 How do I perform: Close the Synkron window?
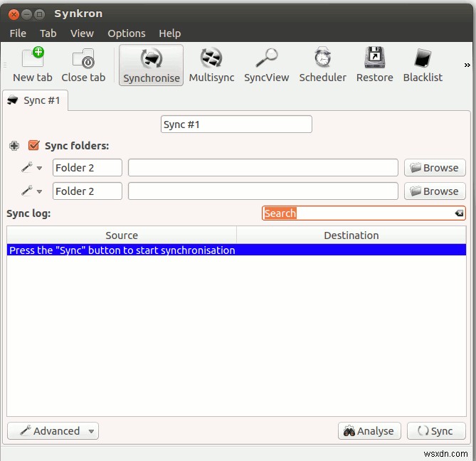(14, 14)
